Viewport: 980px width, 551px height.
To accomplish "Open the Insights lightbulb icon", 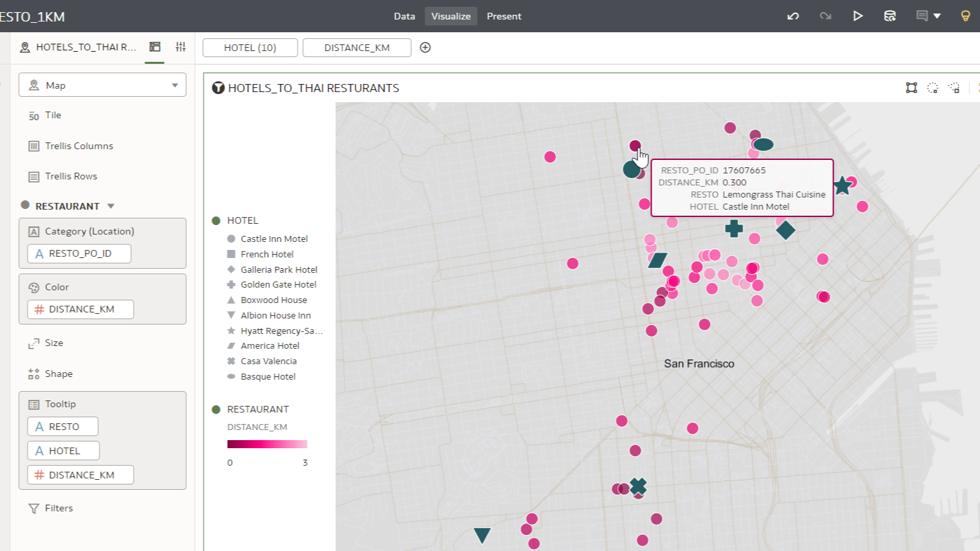I will click(965, 15).
